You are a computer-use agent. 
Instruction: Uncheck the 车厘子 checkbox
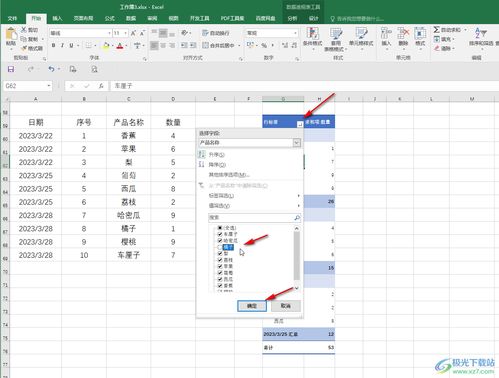click(220, 234)
